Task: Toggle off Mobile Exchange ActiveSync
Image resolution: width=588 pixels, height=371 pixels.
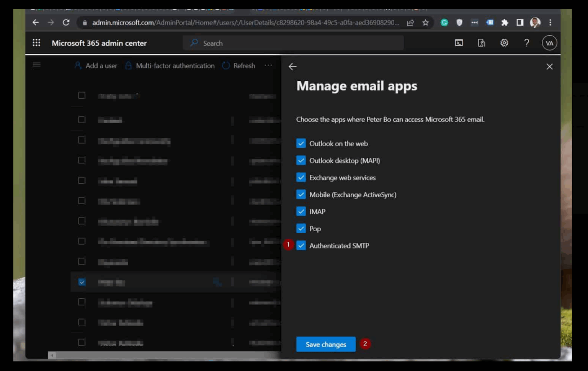Action: [301, 194]
